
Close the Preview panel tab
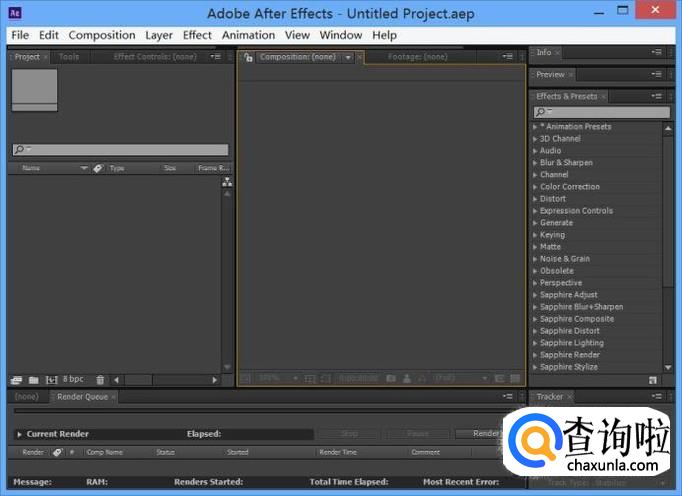tap(571, 75)
